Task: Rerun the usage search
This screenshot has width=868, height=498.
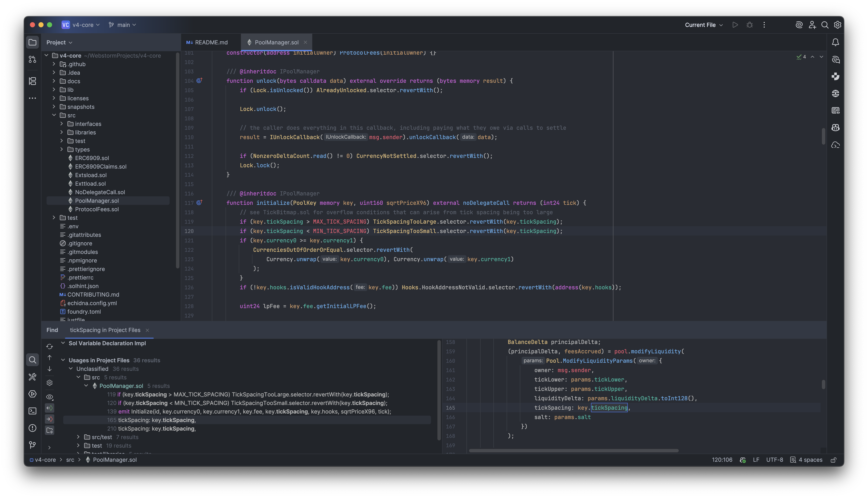Action: point(50,347)
